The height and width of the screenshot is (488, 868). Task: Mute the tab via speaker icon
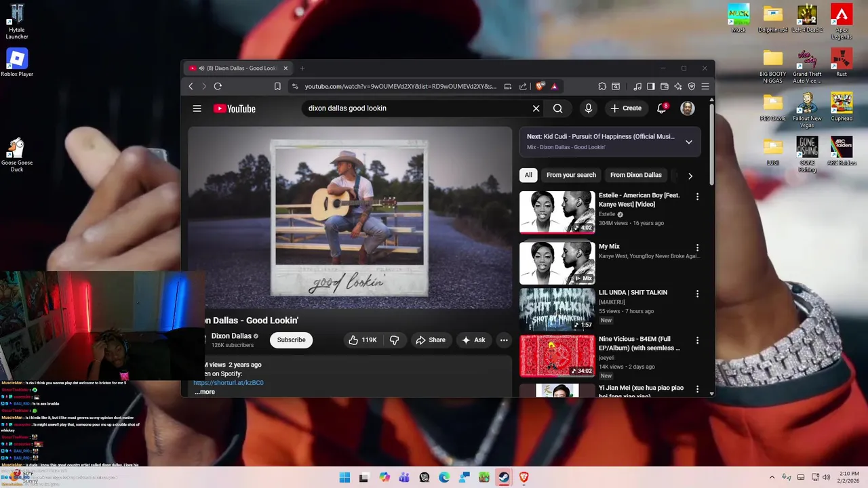[201, 68]
